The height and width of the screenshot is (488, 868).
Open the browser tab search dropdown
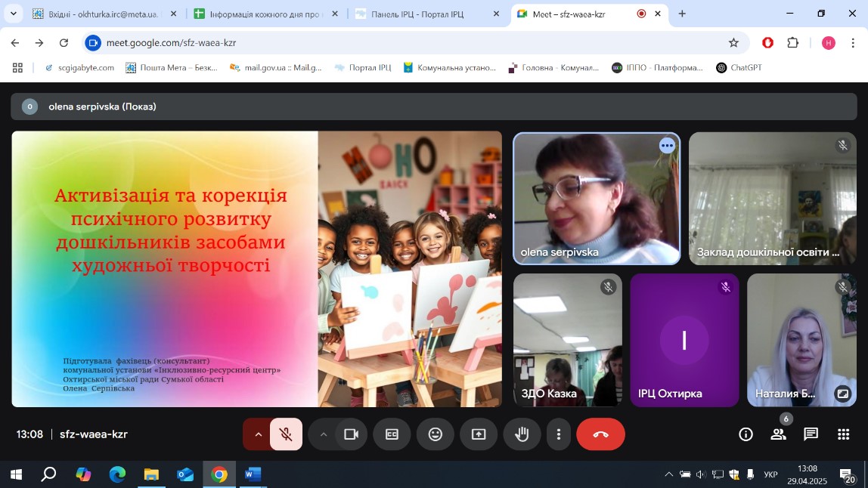(x=14, y=14)
